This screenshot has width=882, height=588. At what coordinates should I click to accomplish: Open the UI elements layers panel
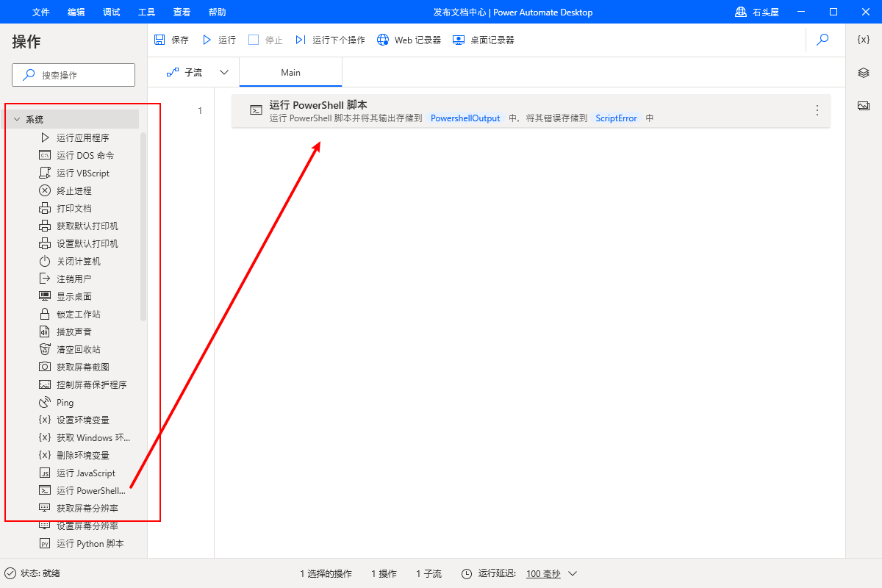[x=864, y=73]
